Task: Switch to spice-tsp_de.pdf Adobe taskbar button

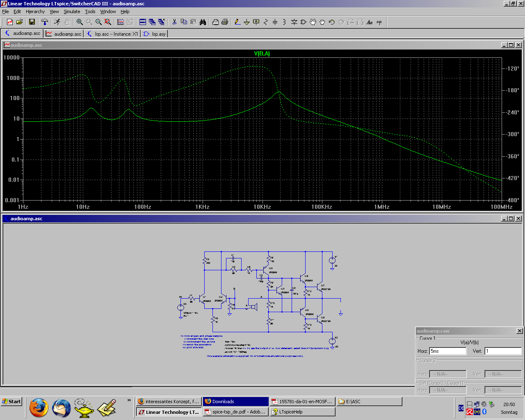Action: [x=235, y=412]
